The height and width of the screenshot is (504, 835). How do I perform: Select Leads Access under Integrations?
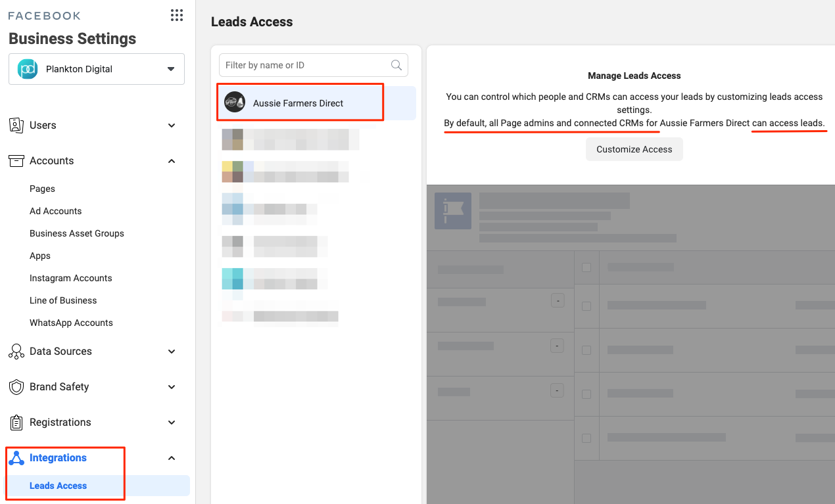pos(58,486)
